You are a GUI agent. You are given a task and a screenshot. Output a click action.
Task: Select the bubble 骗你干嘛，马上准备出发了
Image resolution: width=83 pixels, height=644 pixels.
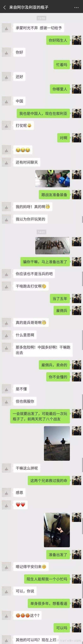point(45,261)
